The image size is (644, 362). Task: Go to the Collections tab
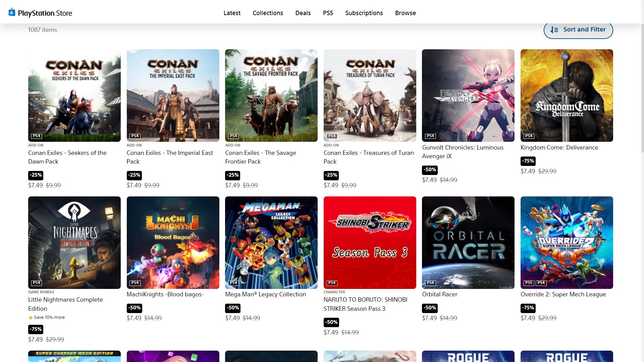click(268, 13)
